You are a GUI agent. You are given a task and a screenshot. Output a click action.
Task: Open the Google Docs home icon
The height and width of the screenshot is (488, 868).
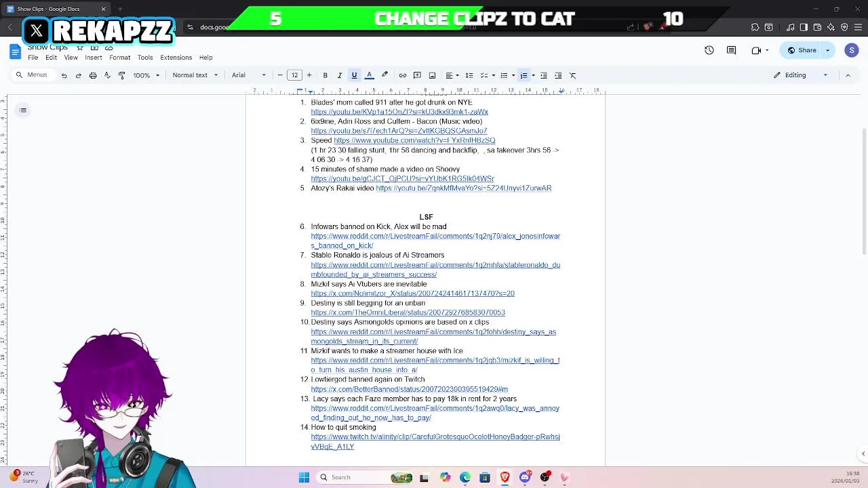coord(15,52)
